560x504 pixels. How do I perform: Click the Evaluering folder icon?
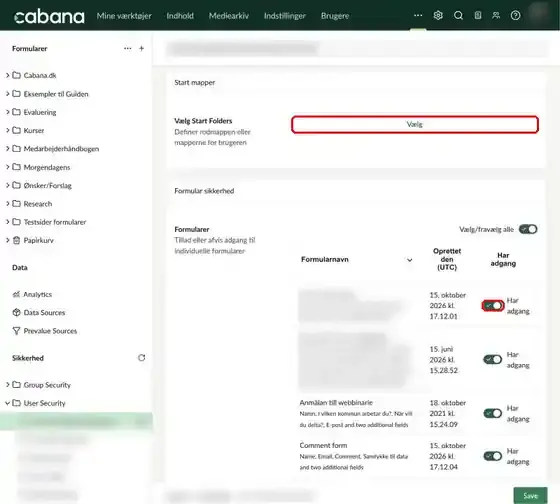click(x=16, y=112)
